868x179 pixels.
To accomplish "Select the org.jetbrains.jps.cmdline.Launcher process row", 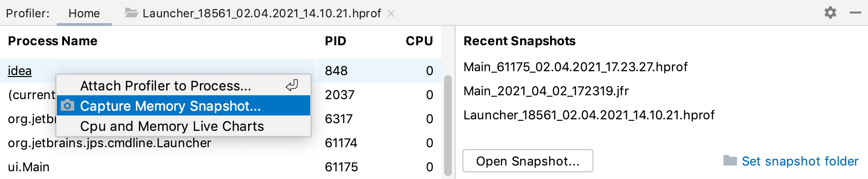I will point(220,143).
